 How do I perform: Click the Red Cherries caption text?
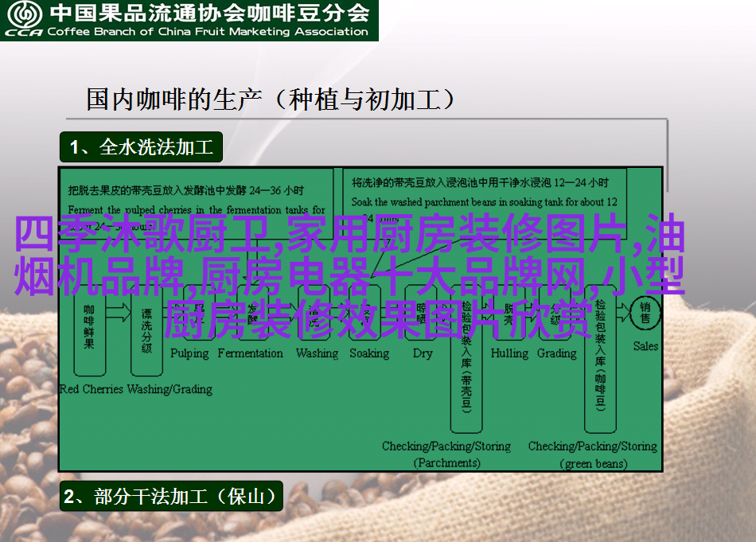click(x=91, y=389)
